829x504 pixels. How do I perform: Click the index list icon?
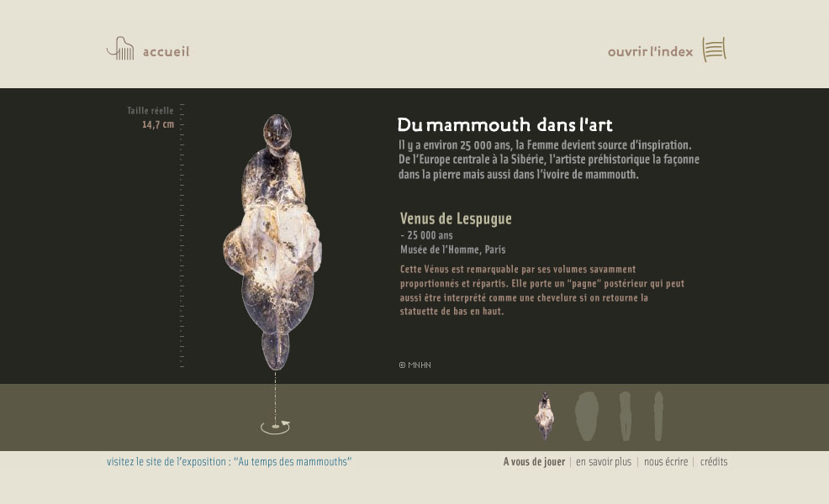click(x=715, y=50)
